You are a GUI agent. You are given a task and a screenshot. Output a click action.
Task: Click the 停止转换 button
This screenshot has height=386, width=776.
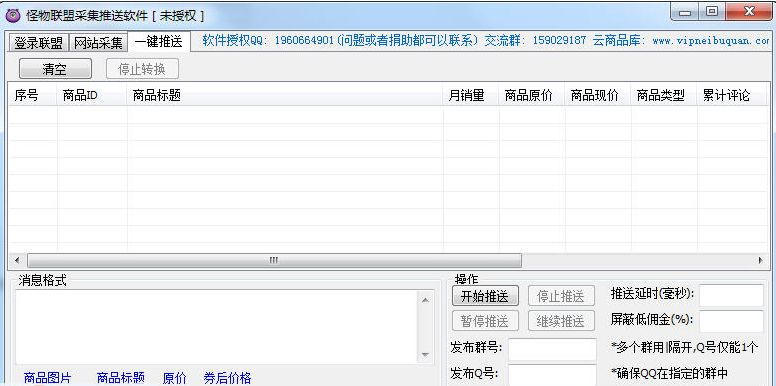click(x=142, y=69)
